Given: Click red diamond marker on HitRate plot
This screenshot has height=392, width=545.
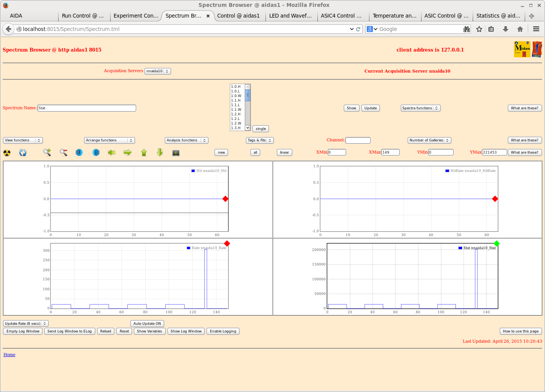Looking at the screenshot, I should pos(495,199).
